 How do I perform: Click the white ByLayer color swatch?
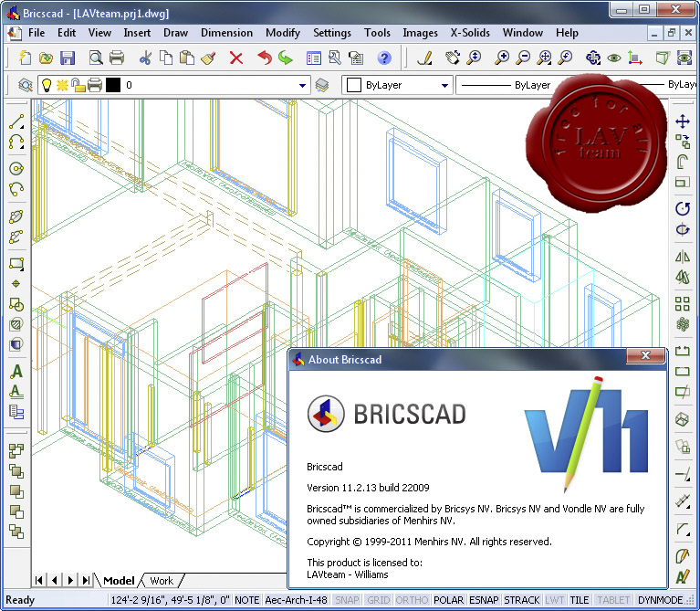353,85
